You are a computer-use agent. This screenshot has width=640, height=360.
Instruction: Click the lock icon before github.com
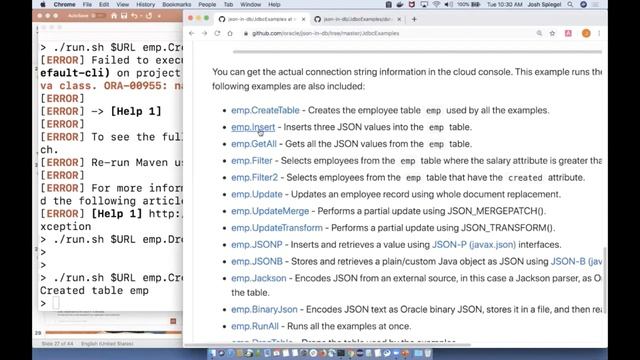pos(246,33)
